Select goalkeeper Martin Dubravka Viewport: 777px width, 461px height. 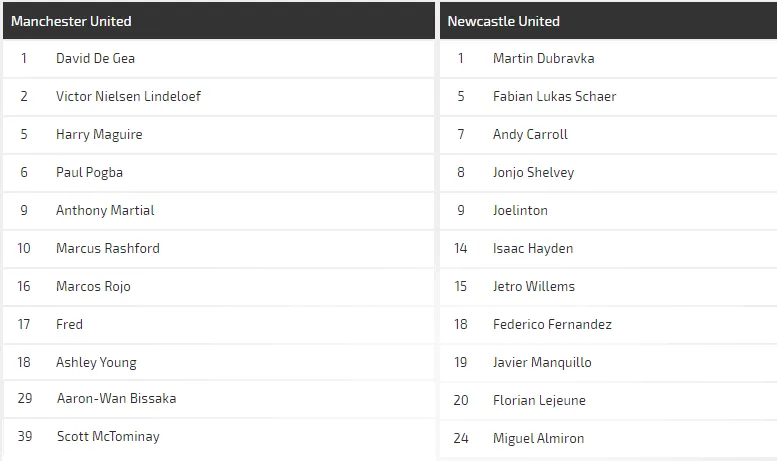tap(543, 58)
